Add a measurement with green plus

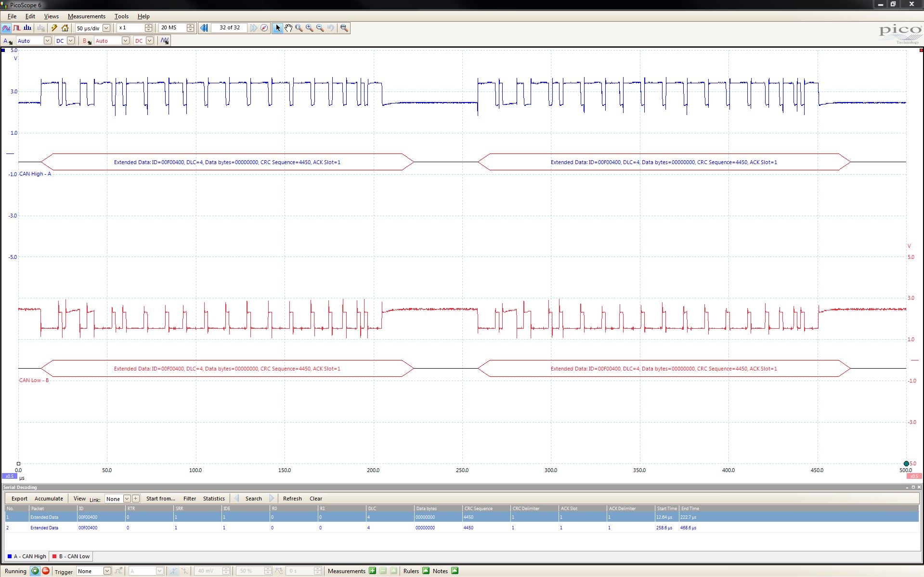[x=372, y=571]
